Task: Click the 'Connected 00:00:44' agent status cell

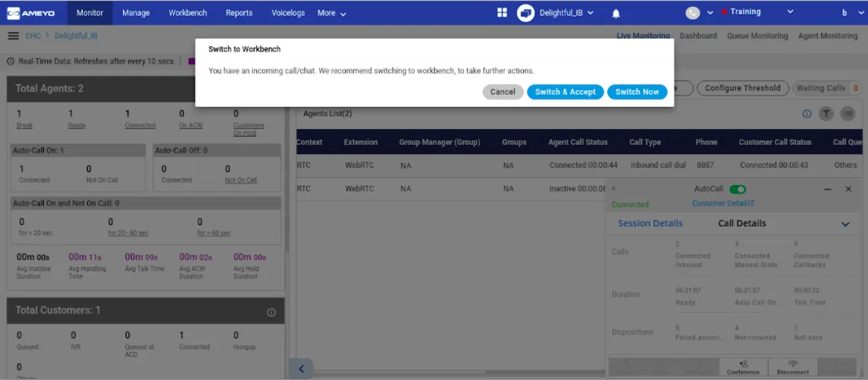Action: point(584,165)
